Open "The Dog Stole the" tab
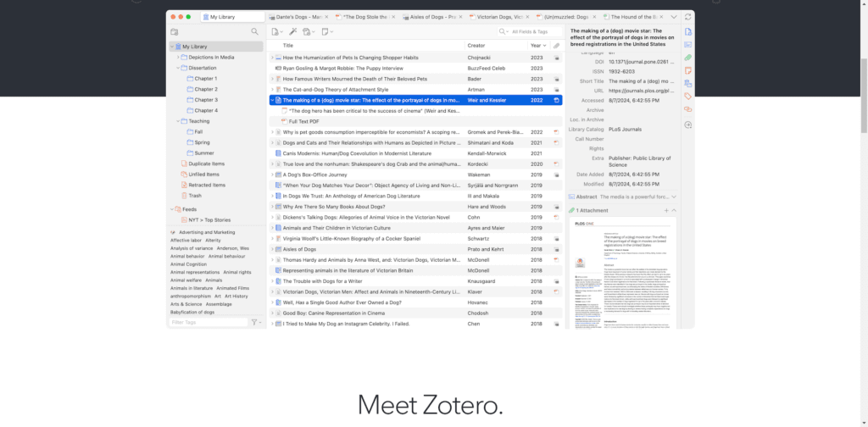 365,17
